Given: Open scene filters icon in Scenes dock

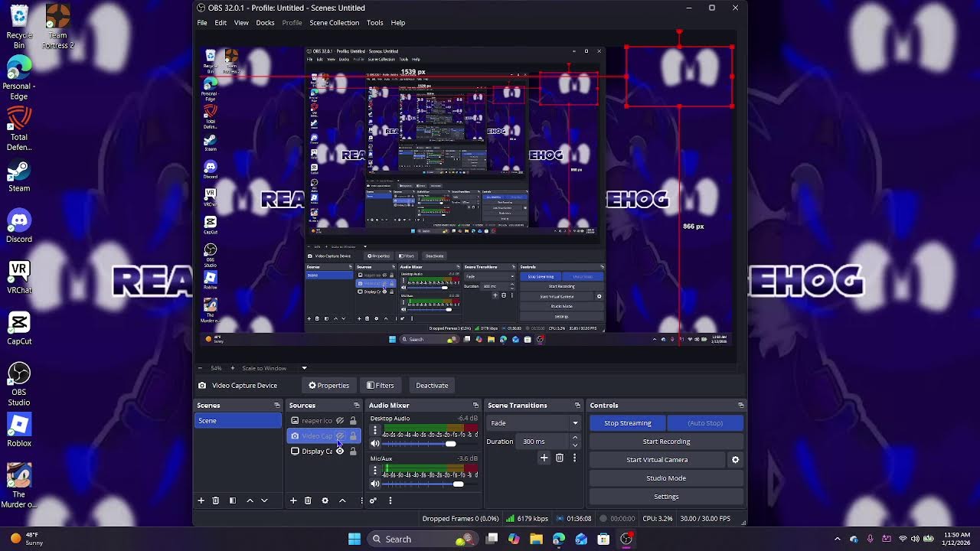Looking at the screenshot, I should [233, 500].
